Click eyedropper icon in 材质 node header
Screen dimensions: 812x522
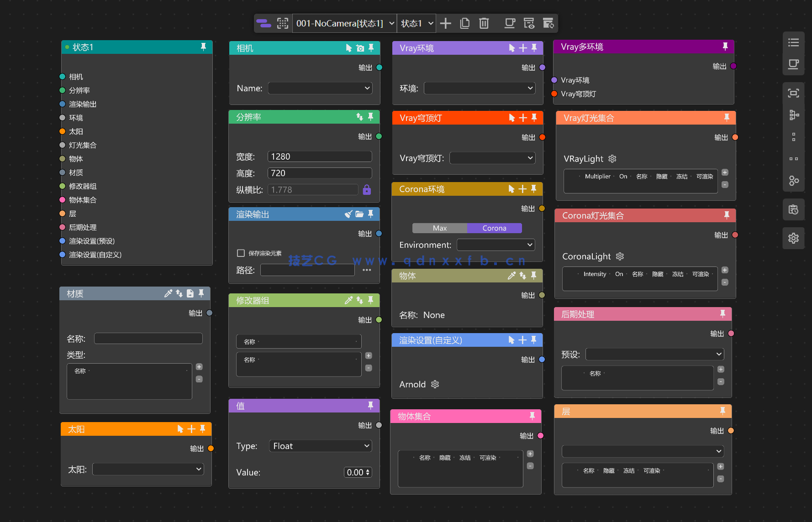(168, 293)
